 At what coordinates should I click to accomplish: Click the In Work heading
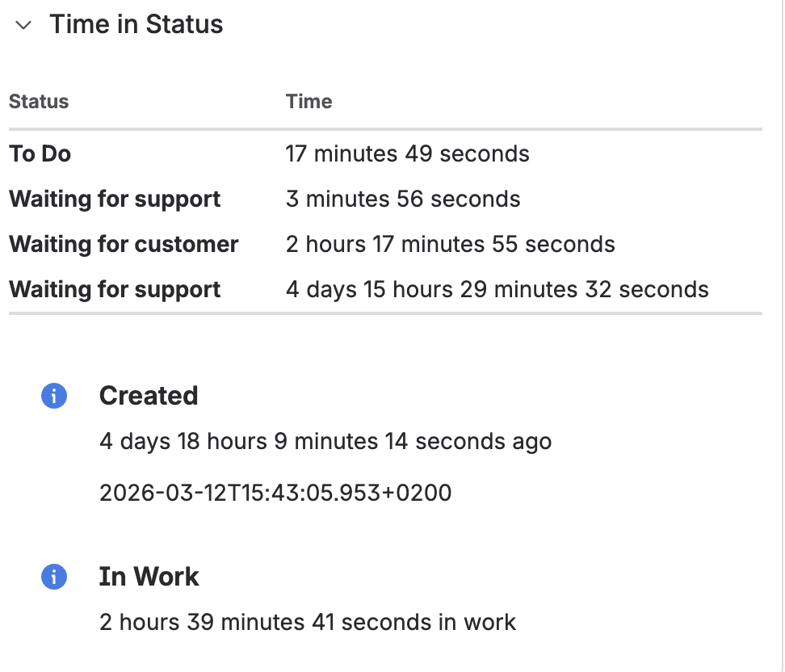point(149,577)
